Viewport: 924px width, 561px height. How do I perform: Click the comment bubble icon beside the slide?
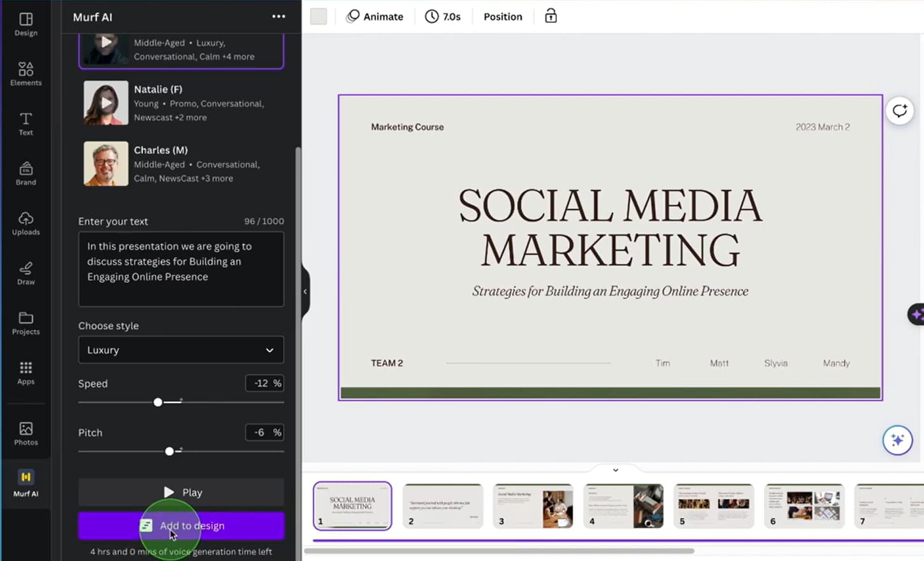[x=900, y=111]
